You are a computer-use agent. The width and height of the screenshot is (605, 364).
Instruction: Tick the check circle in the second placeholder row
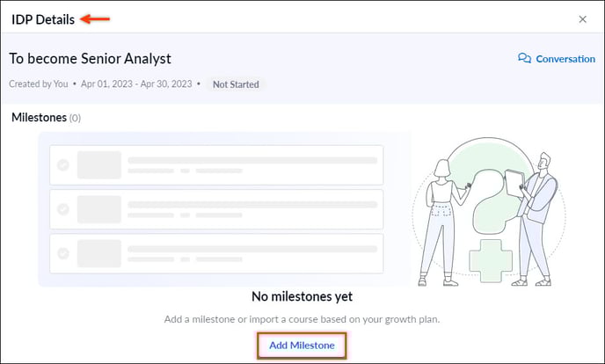point(63,209)
